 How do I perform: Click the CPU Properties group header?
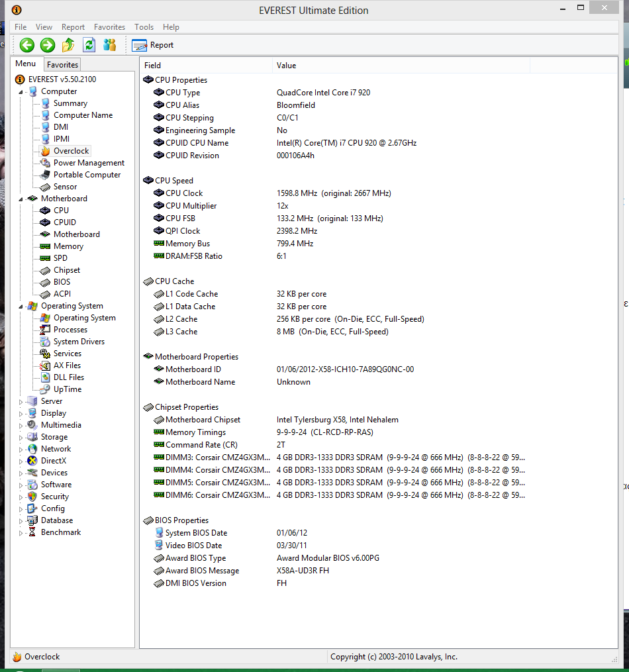coord(181,80)
